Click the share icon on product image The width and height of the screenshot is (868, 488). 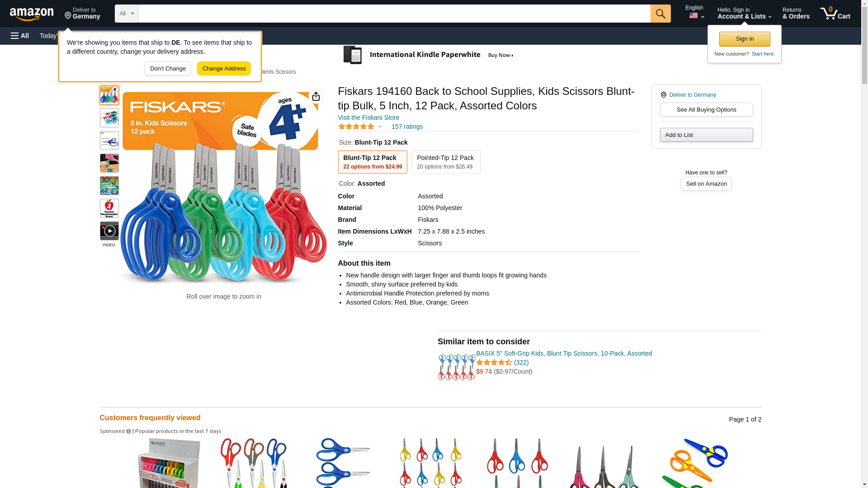click(x=316, y=96)
